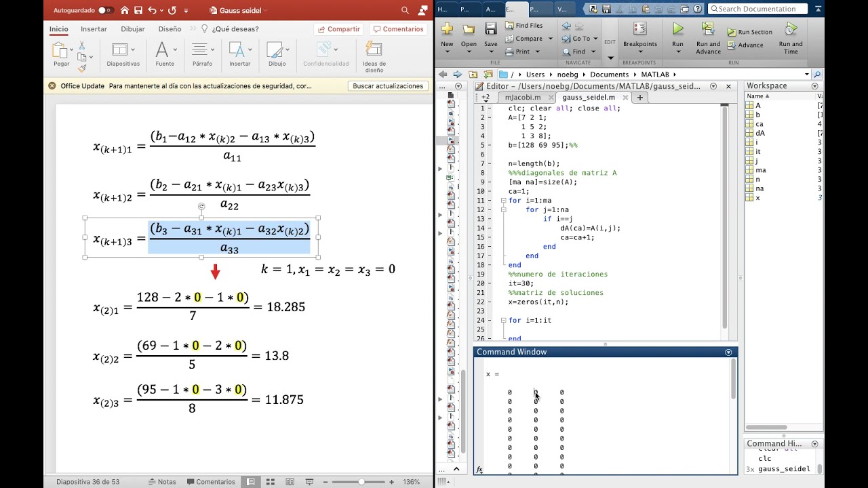The height and width of the screenshot is (488, 868).
Task: Click the redo arrow in PowerPoint title bar
Action: pyautogui.click(x=172, y=10)
